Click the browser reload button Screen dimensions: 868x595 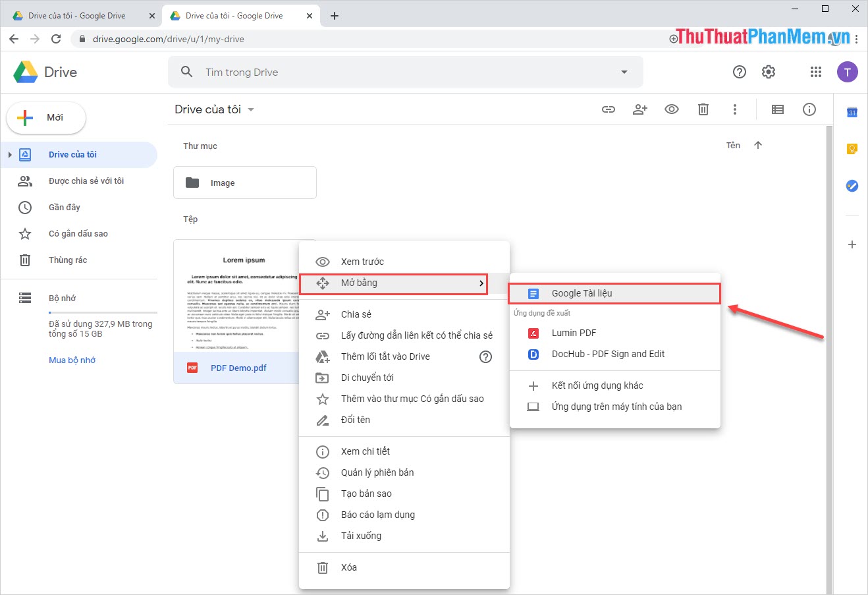56,39
